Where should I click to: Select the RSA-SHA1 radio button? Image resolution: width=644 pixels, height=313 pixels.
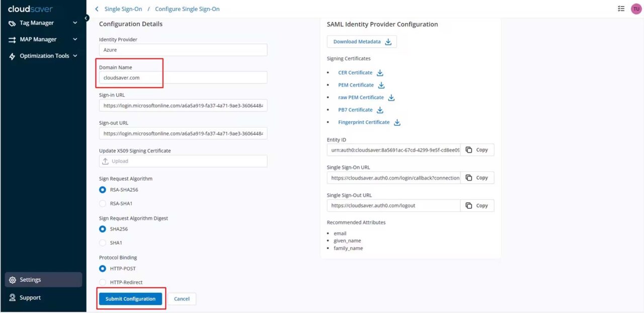click(104, 203)
